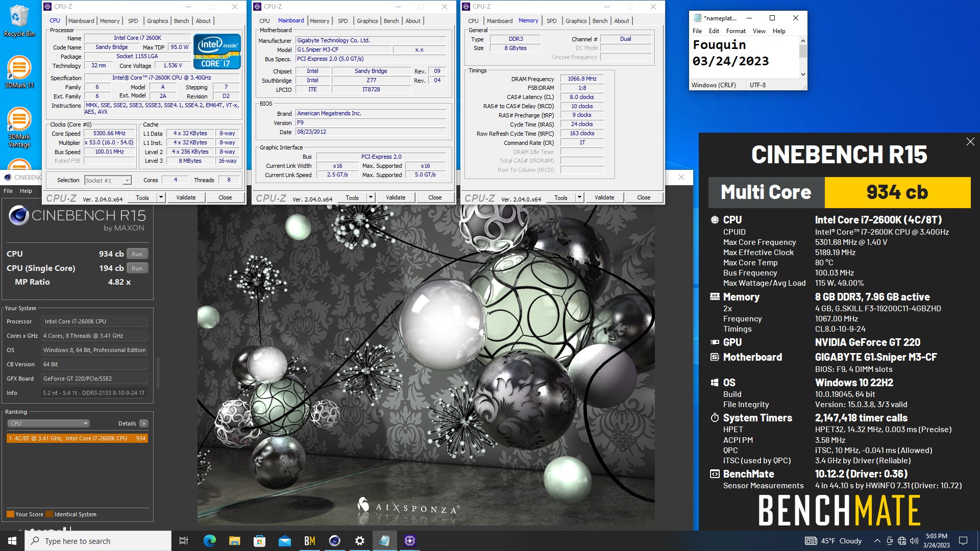Open Mail app from taskbar
The height and width of the screenshot is (551, 980).
point(284,541)
